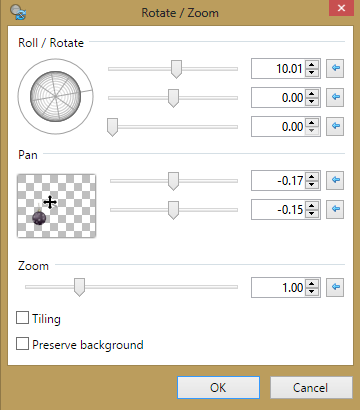
Task: Click the roll ball rotation control
Action: coord(56,97)
